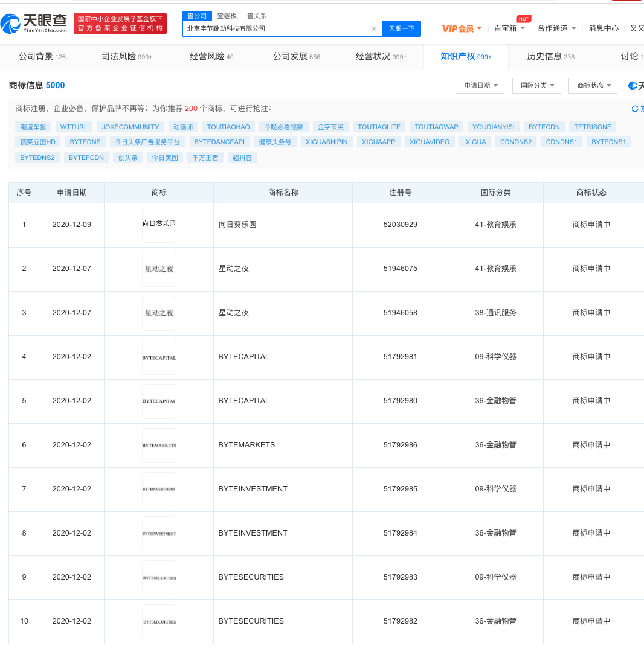This screenshot has height=649, width=644.
Task: Switch to the 司法风险 tab
Action: pyautogui.click(x=127, y=56)
